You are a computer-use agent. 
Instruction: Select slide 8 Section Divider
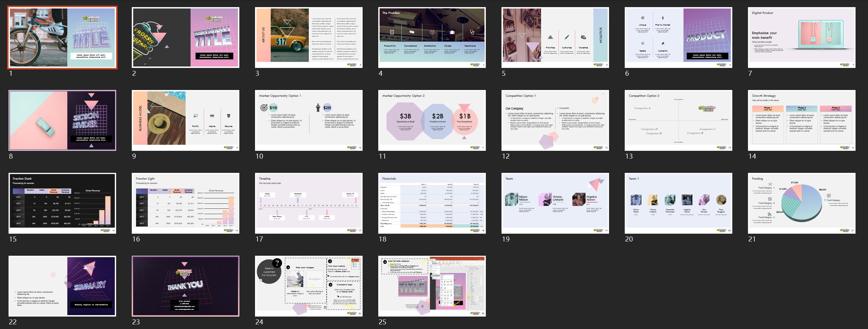[x=62, y=120]
